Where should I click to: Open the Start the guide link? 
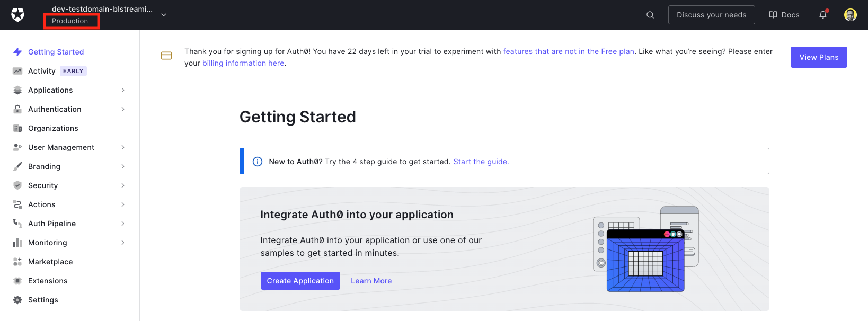point(481,162)
